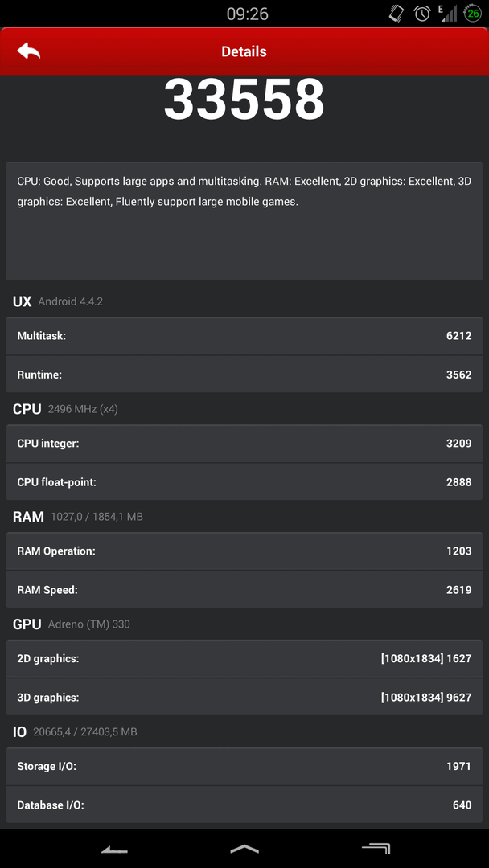
Task: Select the Multitask score row
Action: pyautogui.click(x=244, y=335)
